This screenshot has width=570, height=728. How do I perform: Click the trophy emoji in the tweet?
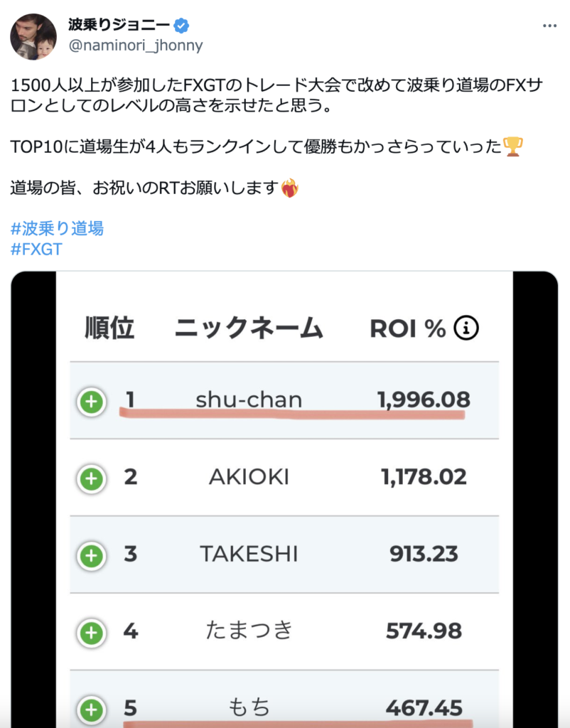click(513, 146)
